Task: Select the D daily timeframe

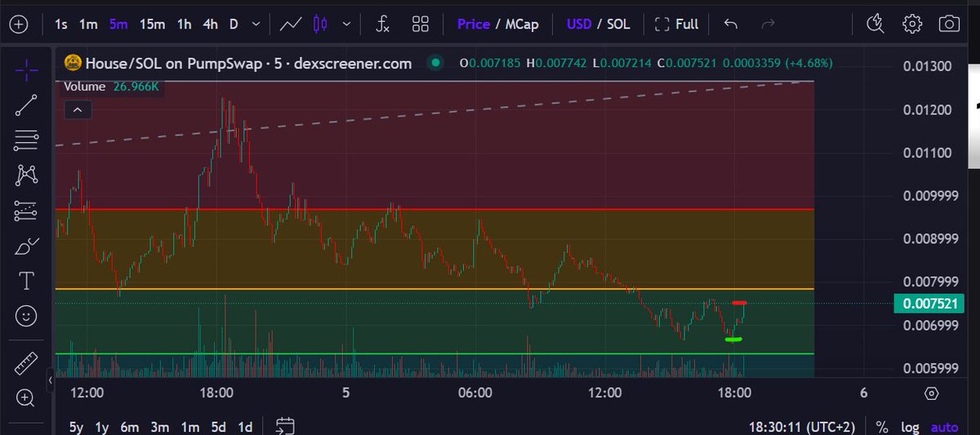Action: (234, 24)
